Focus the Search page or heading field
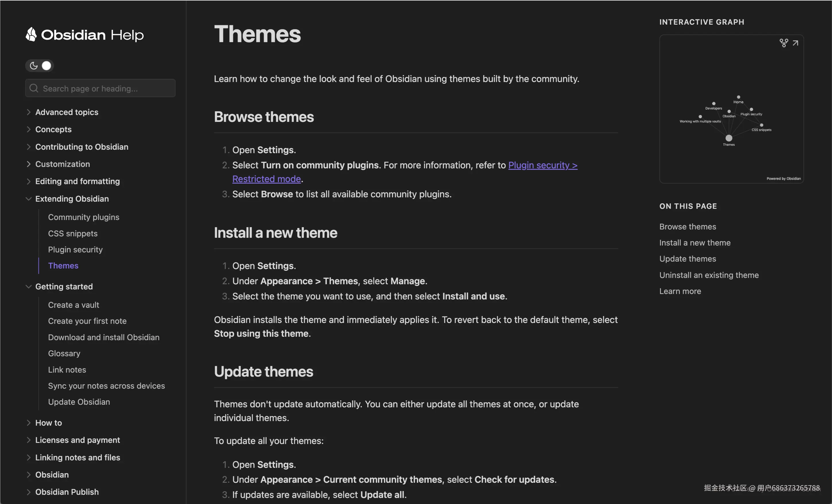Screen dimensions: 832x504 [105, 88]
